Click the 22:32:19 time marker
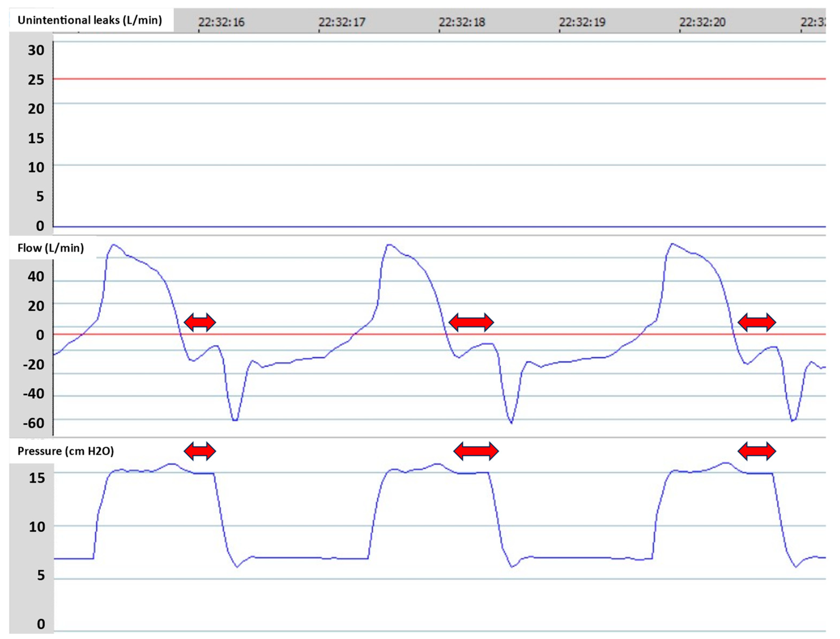Viewport: 840px width, 639px height. point(582,22)
